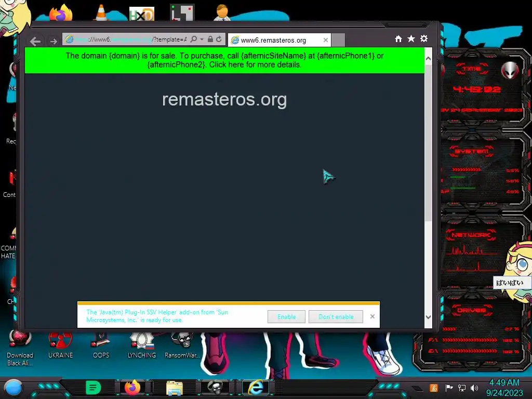The height and width of the screenshot is (399, 532).
Task: Open the browser Tools gear icon
Action: pyautogui.click(x=424, y=38)
